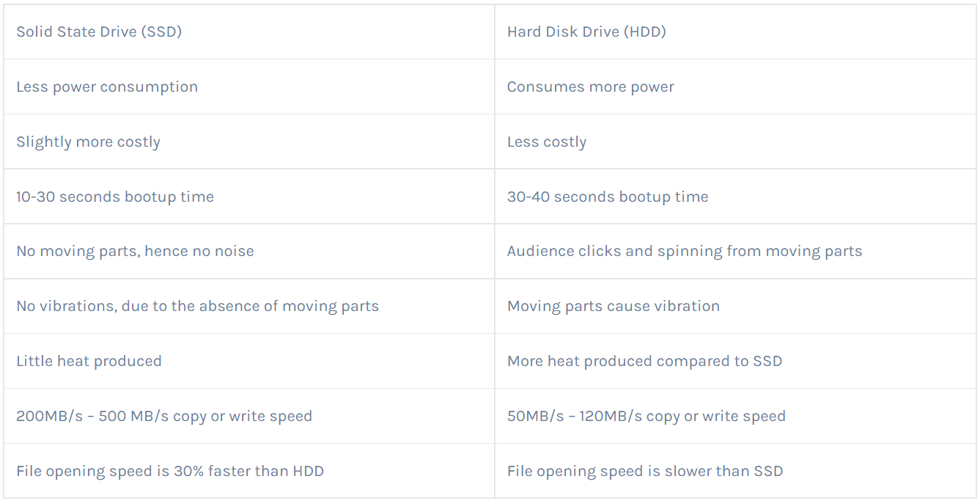
Task: Click 'Audience clicks and spinning' cell
Action: (x=735, y=251)
